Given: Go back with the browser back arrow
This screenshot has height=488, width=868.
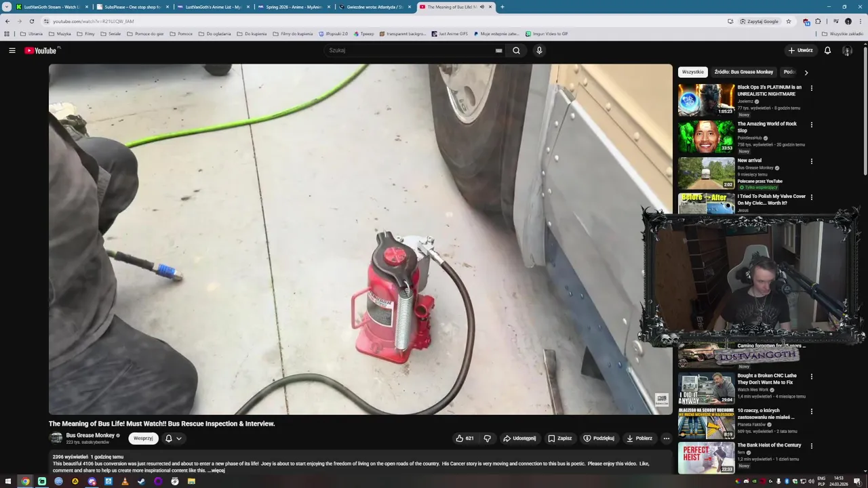Looking at the screenshot, I should 7,21.
